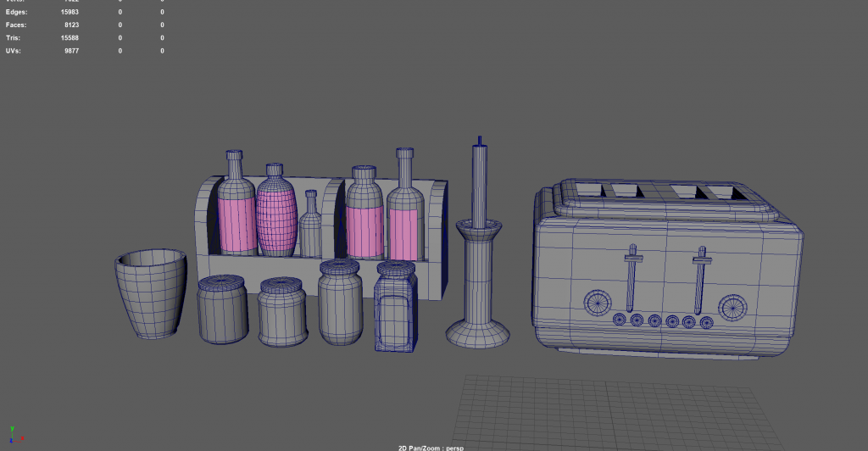Click the 2D Pan/Zoom persp camera label

click(x=431, y=448)
